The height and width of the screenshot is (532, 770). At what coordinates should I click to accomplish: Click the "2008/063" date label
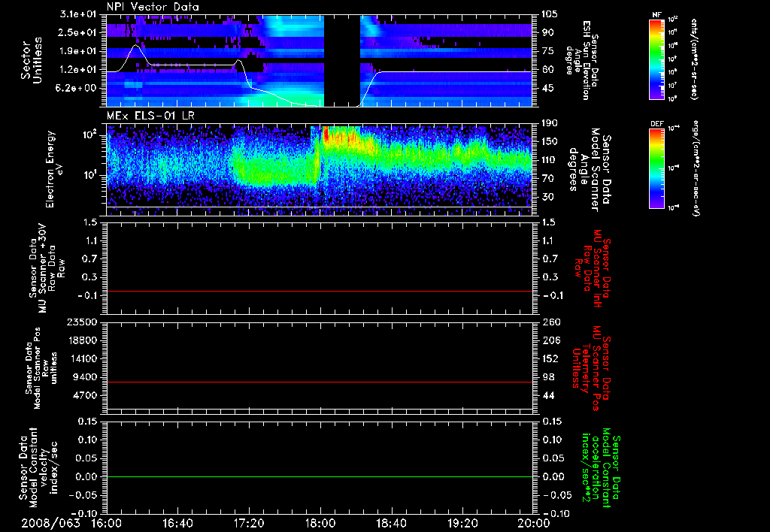[50, 524]
